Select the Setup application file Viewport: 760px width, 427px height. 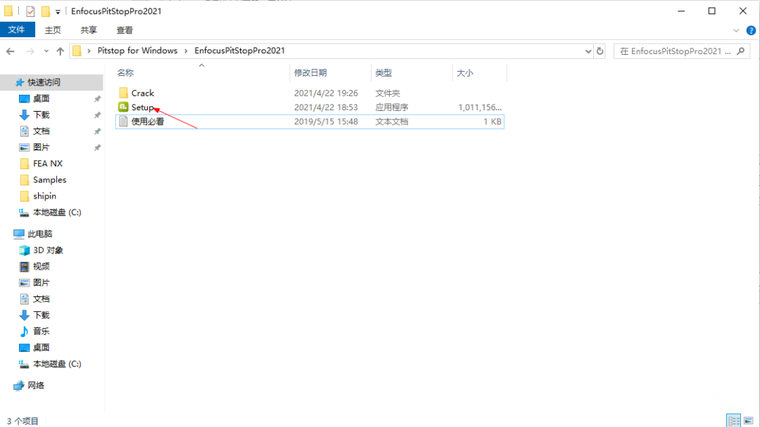pos(142,107)
